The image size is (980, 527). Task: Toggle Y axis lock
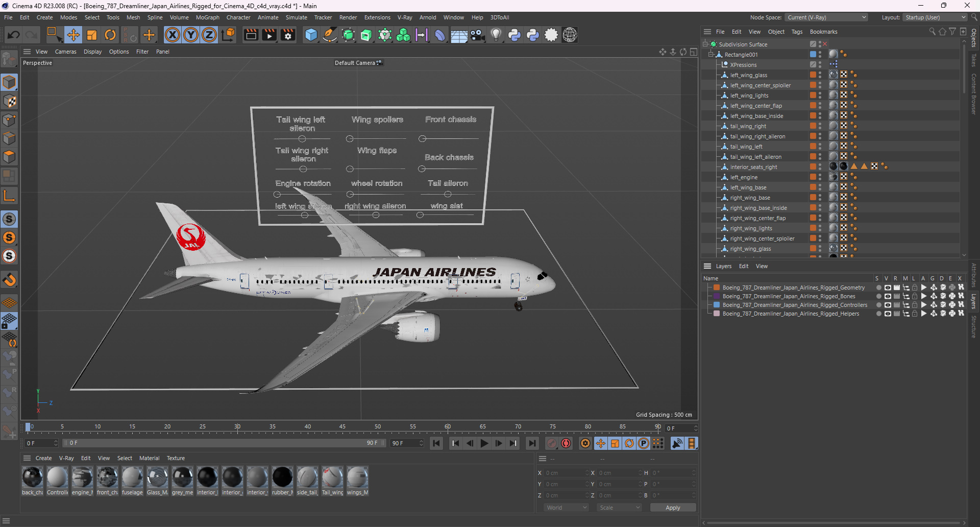[x=191, y=35]
